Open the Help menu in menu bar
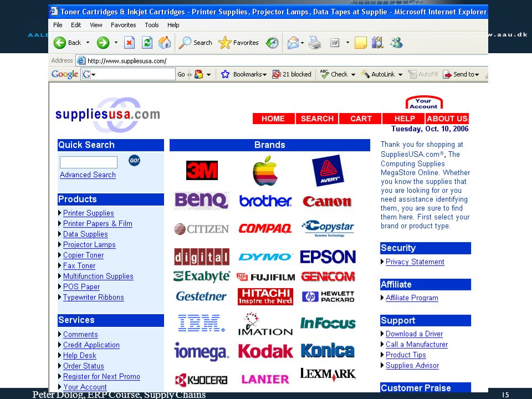 (173, 25)
